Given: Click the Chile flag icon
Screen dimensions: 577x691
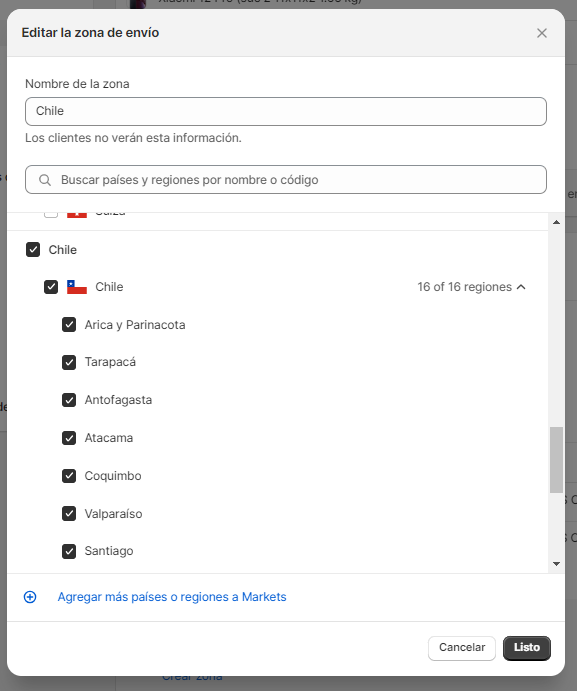Looking at the screenshot, I should point(77,287).
